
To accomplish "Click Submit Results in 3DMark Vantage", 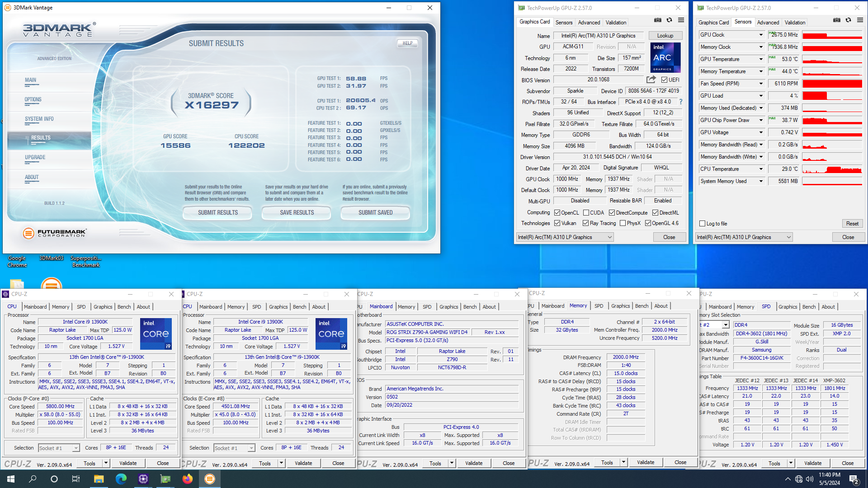I will pos(217,212).
